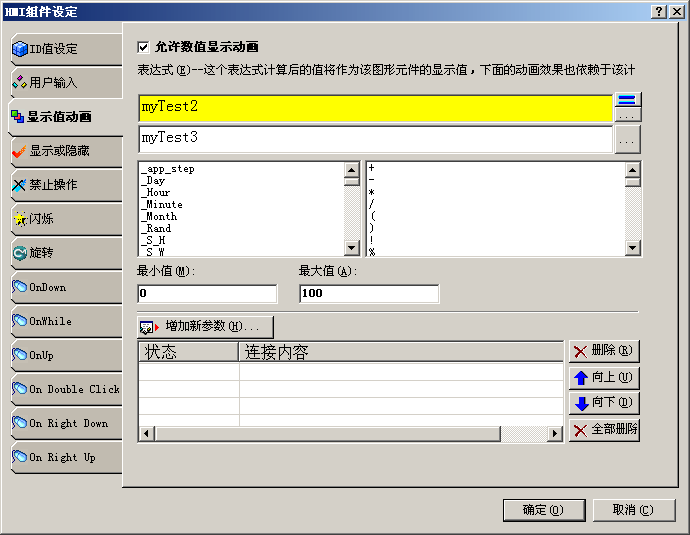Confirm with the 确定 button
Screen dimensions: 690x535
click(x=543, y=510)
